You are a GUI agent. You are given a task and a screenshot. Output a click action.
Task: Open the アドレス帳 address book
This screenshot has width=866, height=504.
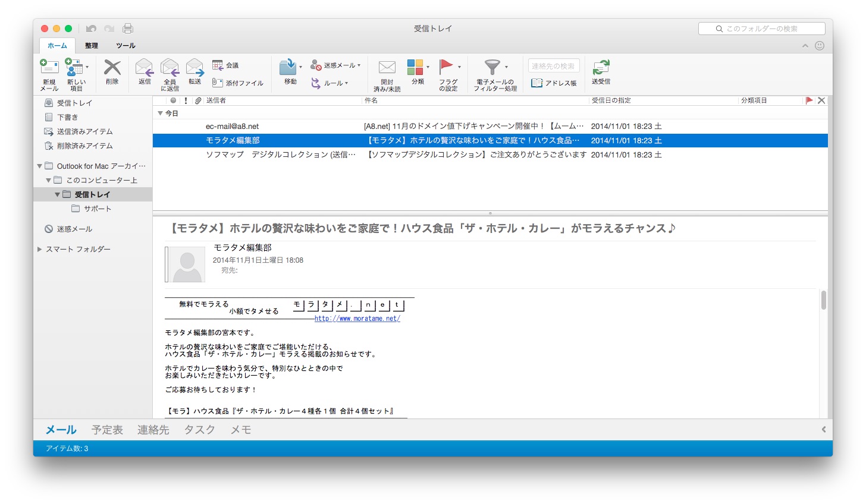tap(554, 83)
